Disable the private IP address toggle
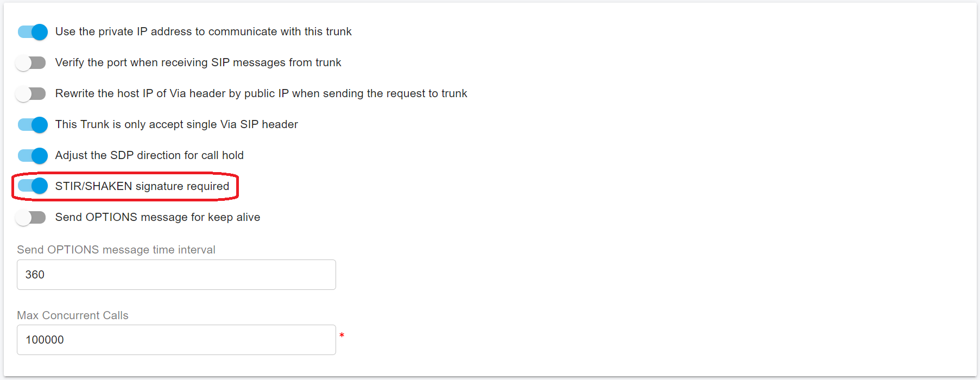Screen dimensions: 980x380 [x=33, y=32]
